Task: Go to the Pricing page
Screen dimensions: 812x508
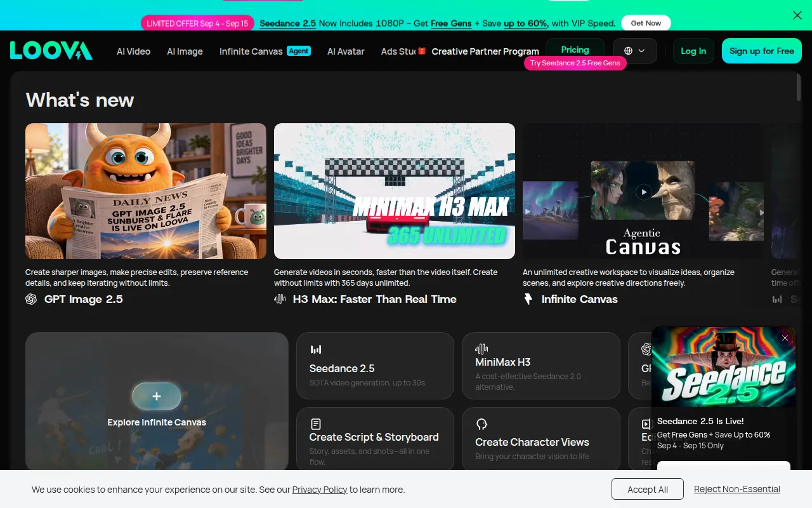Action: [x=575, y=50]
